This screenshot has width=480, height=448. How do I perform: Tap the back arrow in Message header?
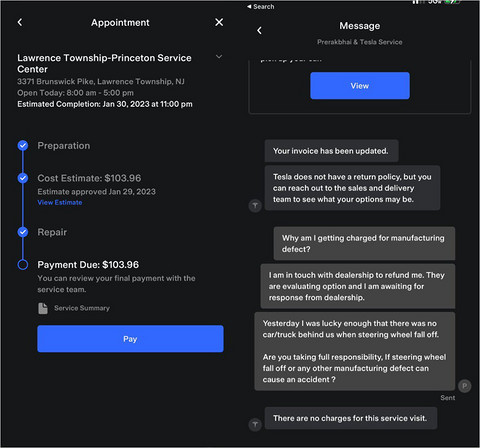[x=259, y=31]
